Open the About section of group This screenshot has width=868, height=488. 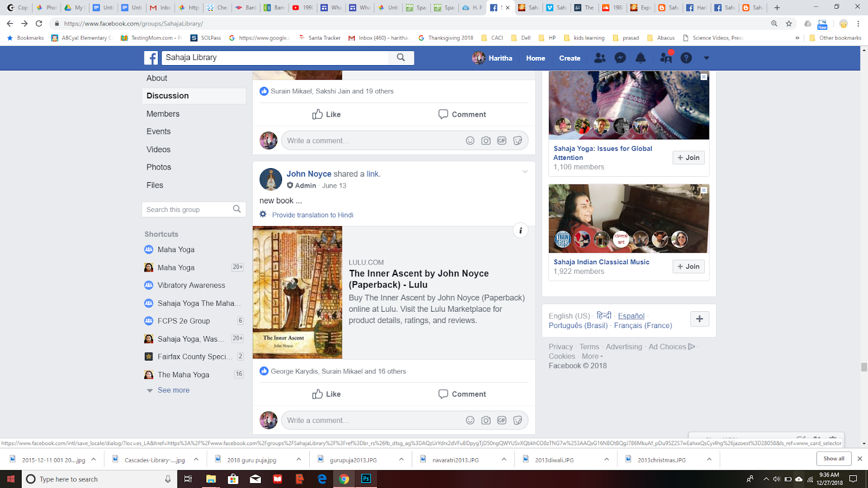[157, 78]
